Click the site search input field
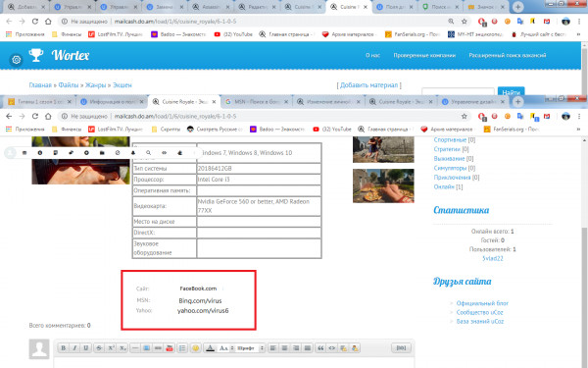The image size is (588, 368). click(x=458, y=91)
